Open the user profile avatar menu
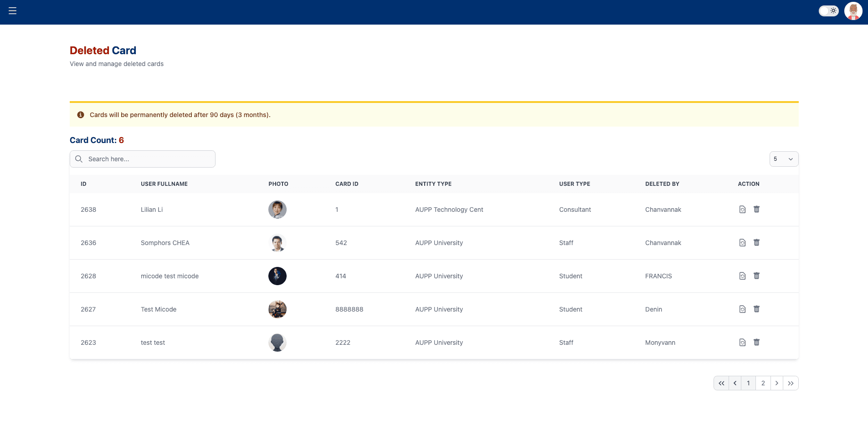This screenshot has width=868, height=435. (x=853, y=11)
